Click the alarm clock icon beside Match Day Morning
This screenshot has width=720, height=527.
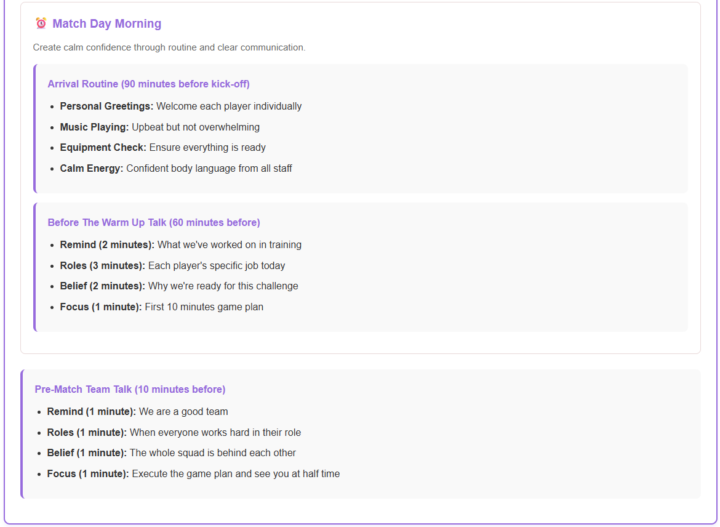(x=41, y=24)
